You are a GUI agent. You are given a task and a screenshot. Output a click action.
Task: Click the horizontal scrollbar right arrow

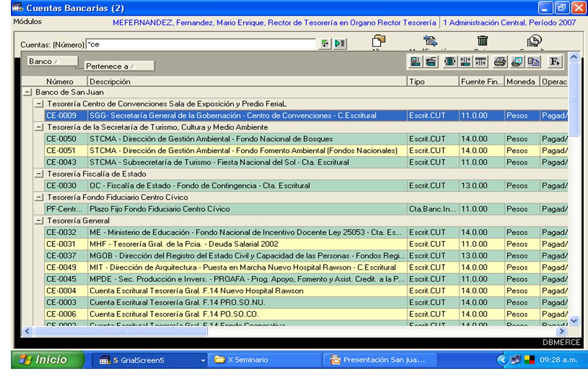coord(561,331)
